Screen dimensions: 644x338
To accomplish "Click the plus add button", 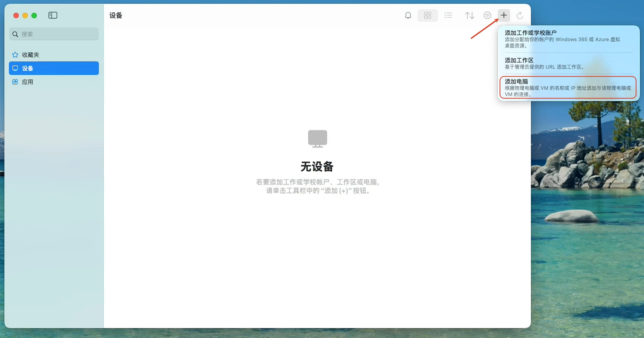I will click(x=504, y=15).
